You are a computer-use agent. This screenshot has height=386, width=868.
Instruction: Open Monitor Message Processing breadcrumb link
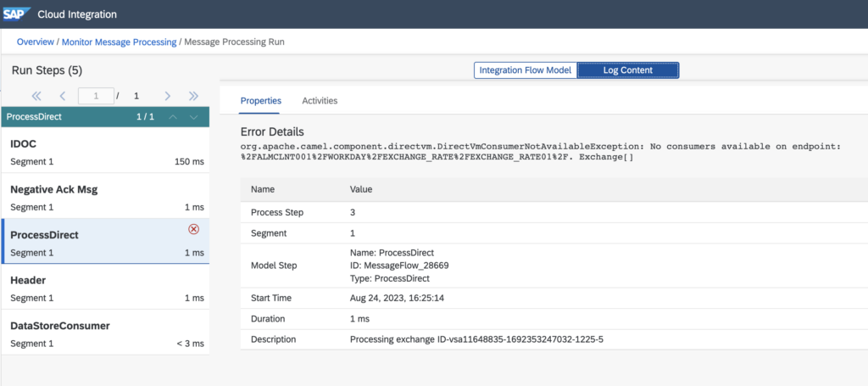[x=119, y=42]
